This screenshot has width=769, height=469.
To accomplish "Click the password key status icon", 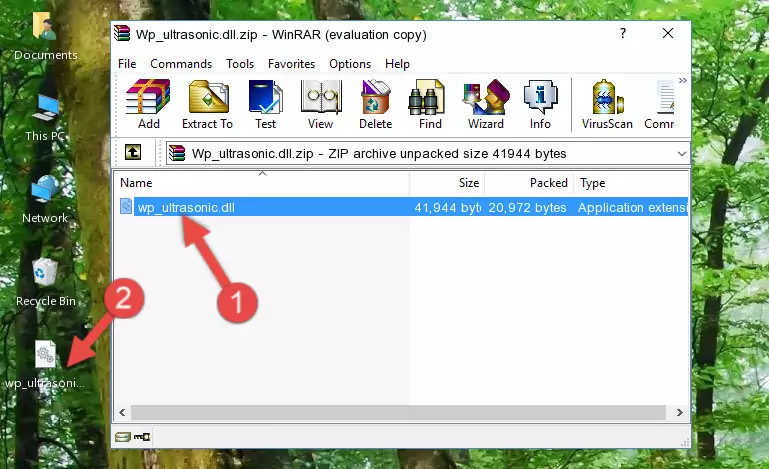I will 142,437.
